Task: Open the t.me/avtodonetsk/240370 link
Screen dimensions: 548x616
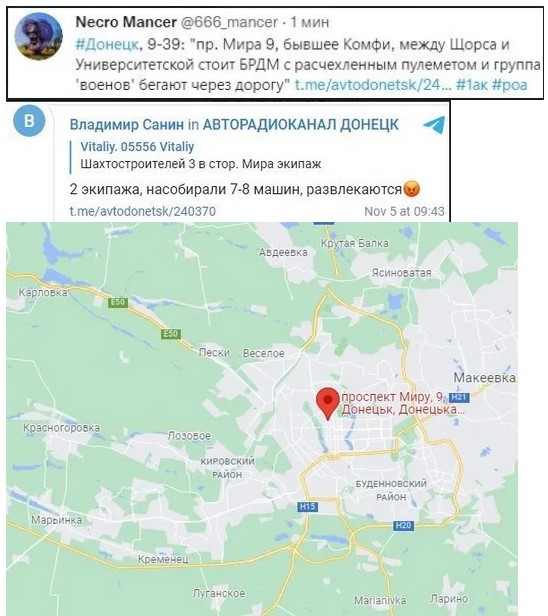Action: click(x=143, y=211)
